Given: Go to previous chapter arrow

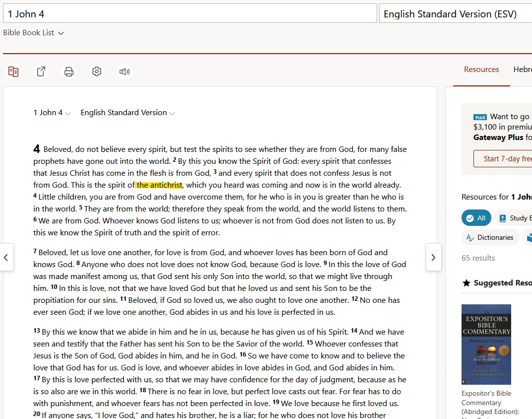Looking at the screenshot, I should tap(6, 257).
